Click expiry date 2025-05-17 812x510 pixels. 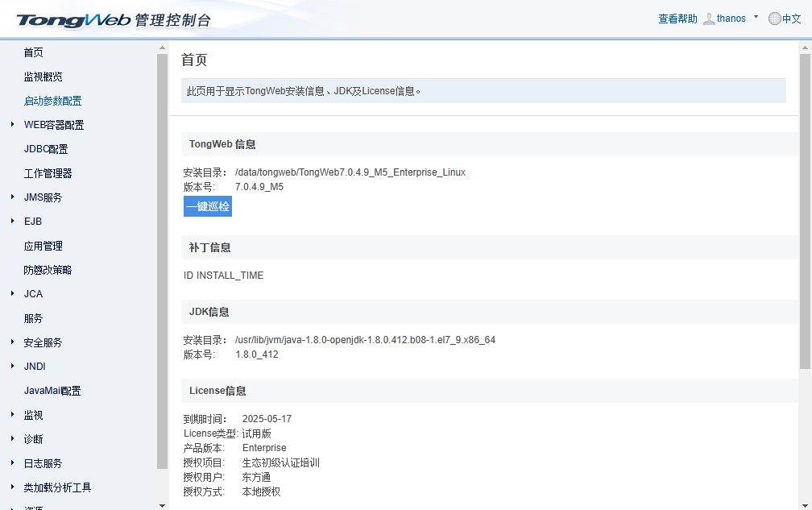click(x=267, y=418)
